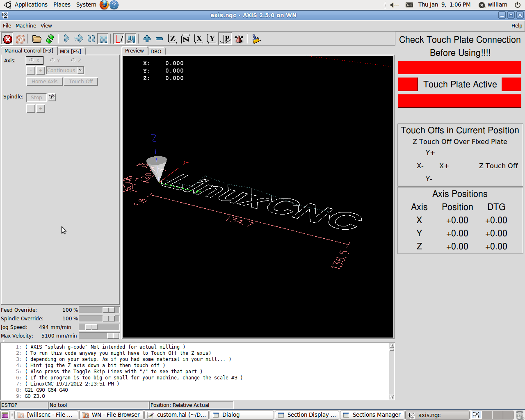The image size is (525, 420).
Task: Jog axis in positive direction
Action: point(41,71)
